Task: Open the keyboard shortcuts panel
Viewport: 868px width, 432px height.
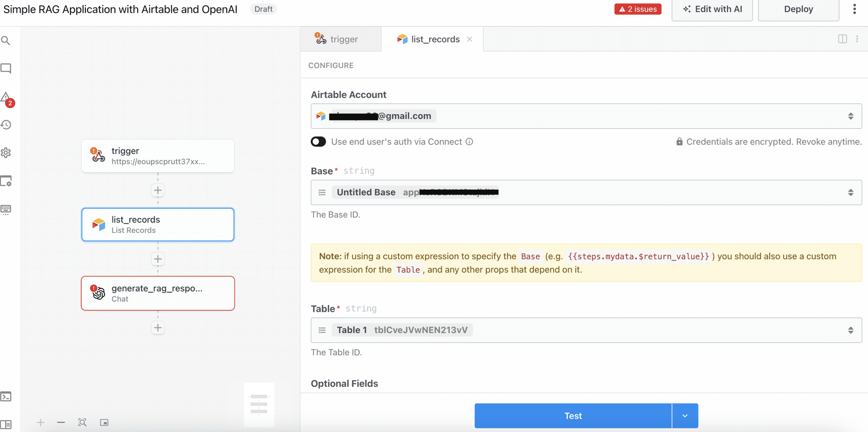Action: (6, 209)
